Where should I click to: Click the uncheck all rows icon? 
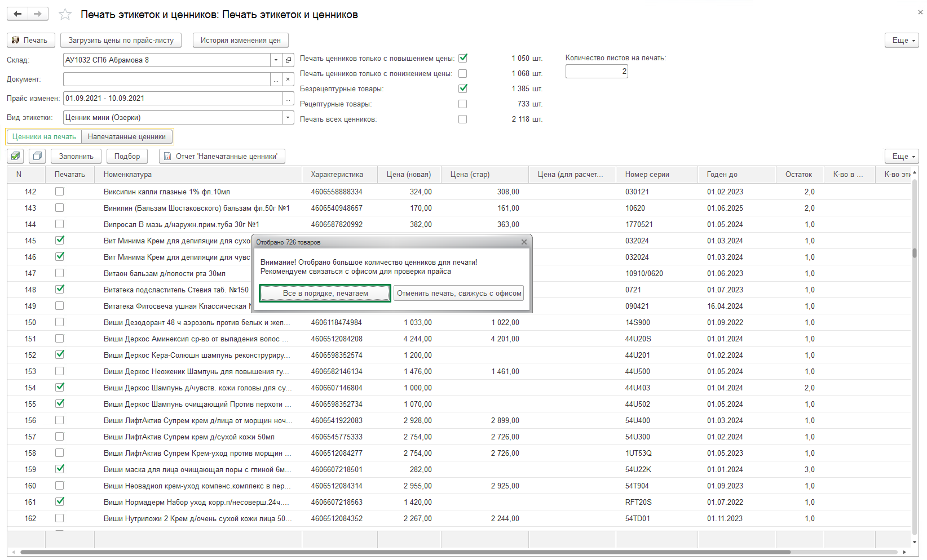pos(37,156)
